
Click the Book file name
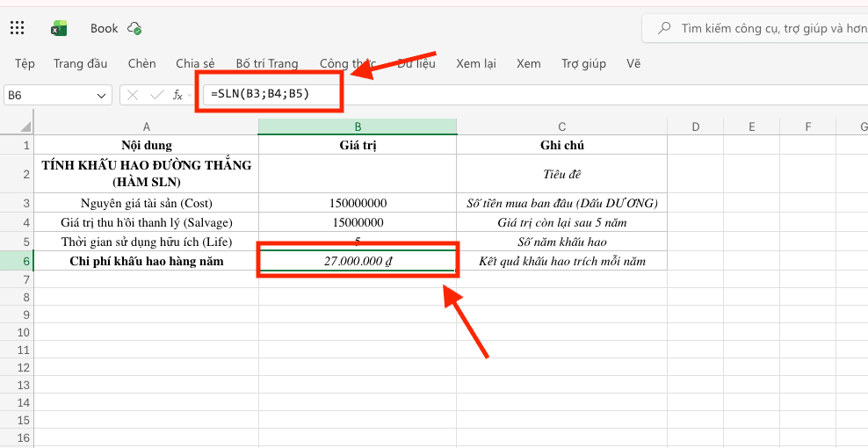coord(105,28)
